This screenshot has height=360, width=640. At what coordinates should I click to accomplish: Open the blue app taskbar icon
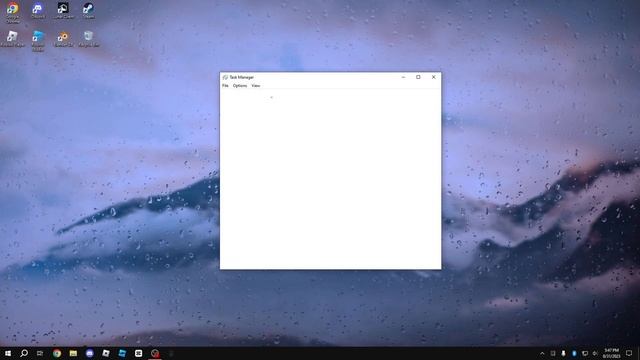click(x=122, y=353)
